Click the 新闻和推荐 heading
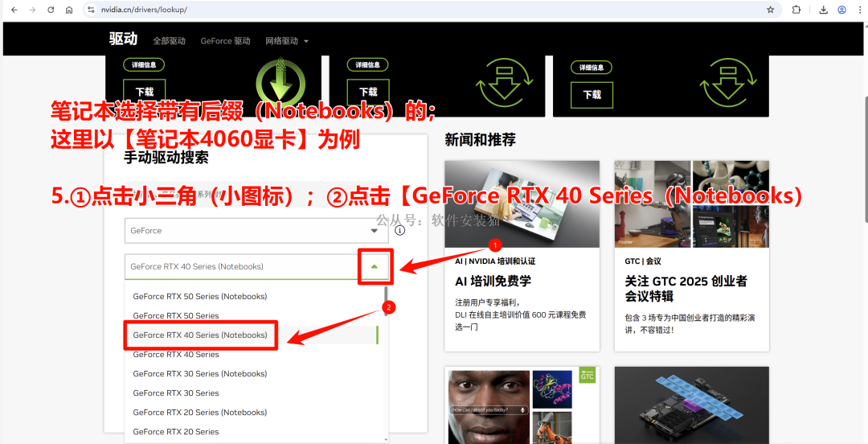 point(481,140)
